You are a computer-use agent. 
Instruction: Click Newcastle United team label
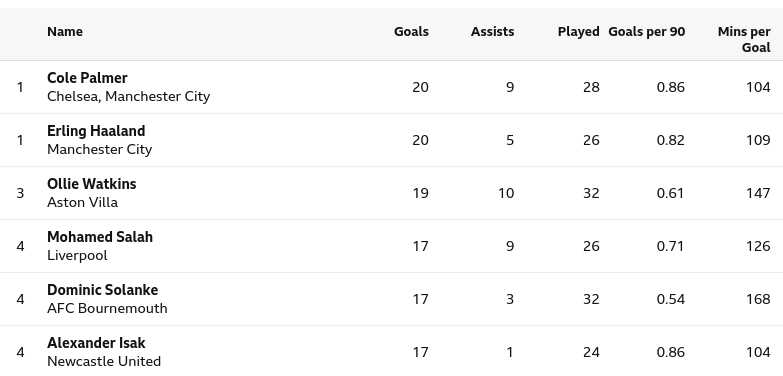pyautogui.click(x=104, y=361)
